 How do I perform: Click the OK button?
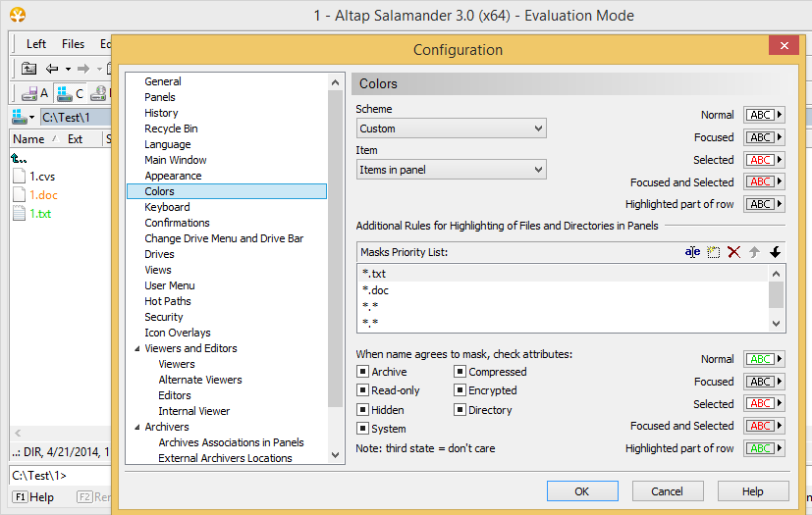tap(582, 491)
